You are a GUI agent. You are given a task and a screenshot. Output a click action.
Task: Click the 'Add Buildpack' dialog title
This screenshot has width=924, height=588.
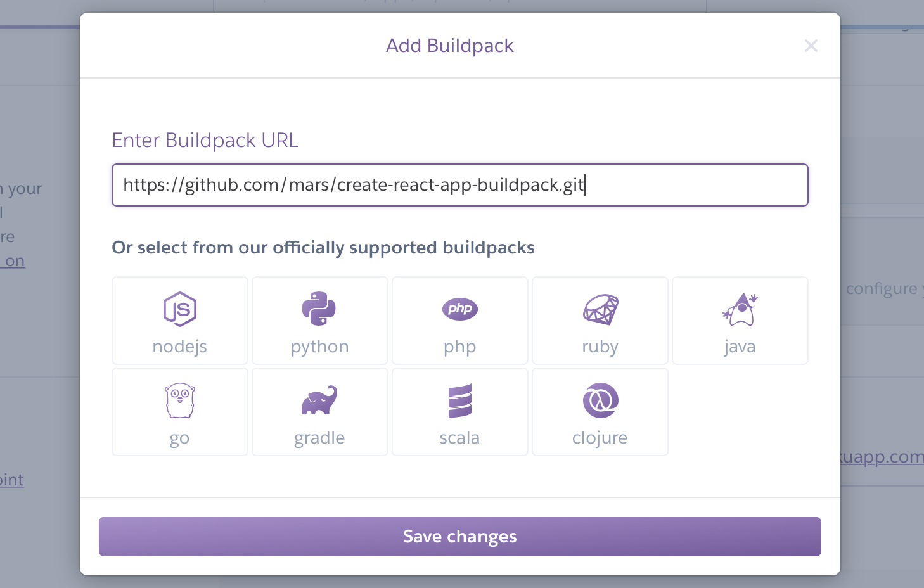tap(450, 46)
